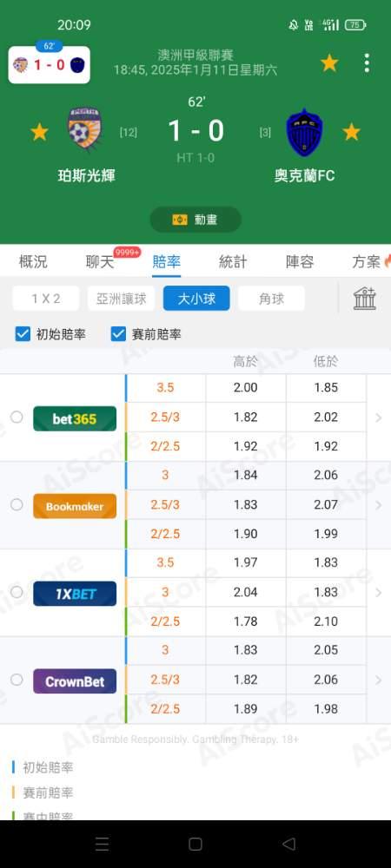Screen dimensions: 391x868
Task: Tap the Android back navigation button
Action: point(288,844)
